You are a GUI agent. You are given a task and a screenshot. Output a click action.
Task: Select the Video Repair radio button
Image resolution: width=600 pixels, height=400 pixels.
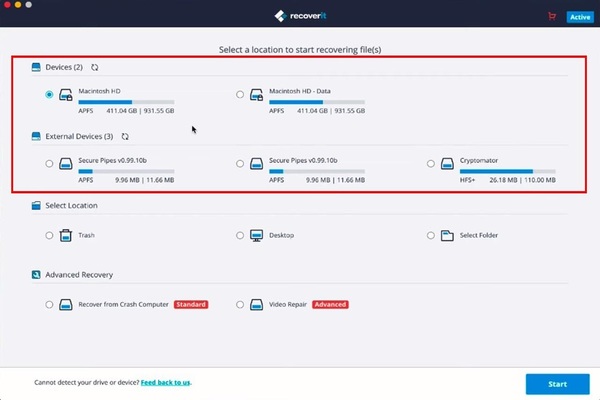pos(240,305)
